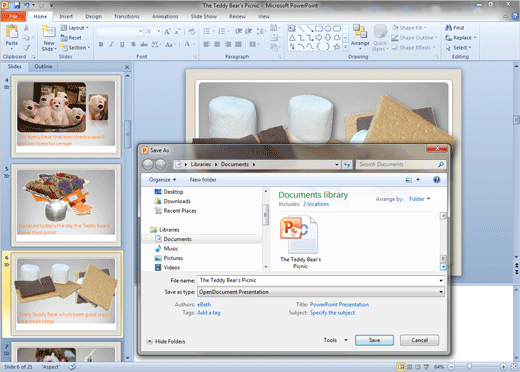Insert a New Slide
The image size is (520, 372).
click(49, 38)
